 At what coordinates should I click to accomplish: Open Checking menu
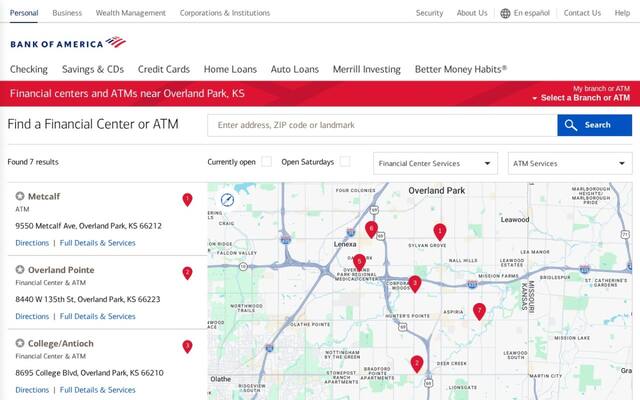[x=29, y=69]
